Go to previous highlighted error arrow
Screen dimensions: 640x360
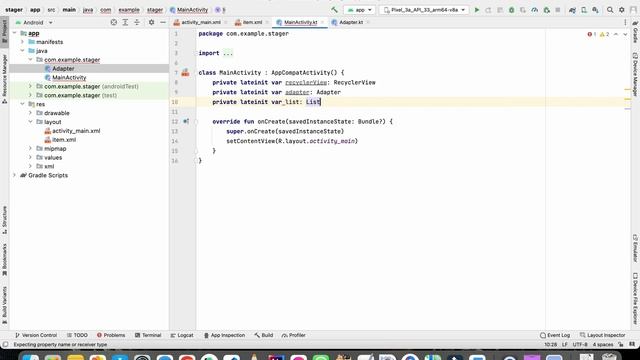point(616,34)
